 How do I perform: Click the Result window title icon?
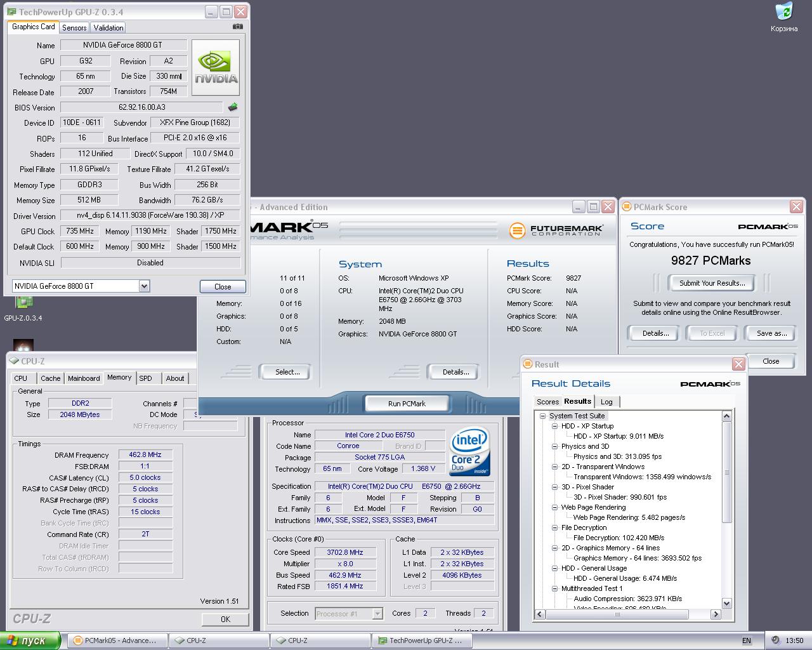[527, 364]
